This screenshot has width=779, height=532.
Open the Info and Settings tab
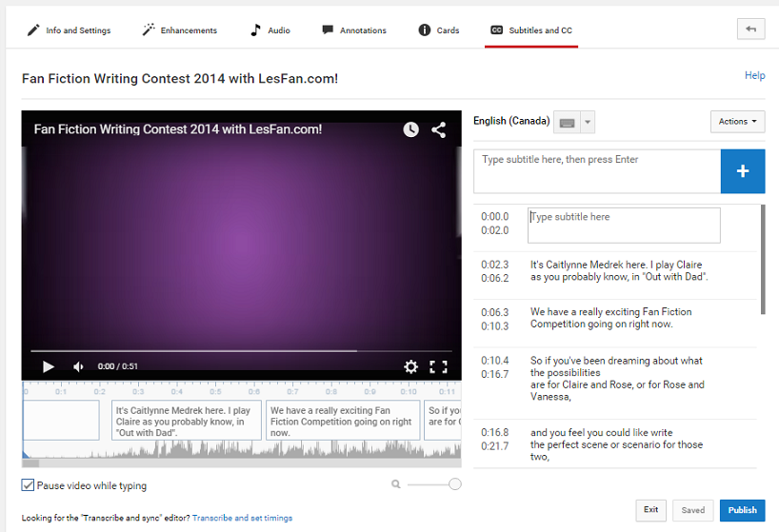(x=69, y=30)
